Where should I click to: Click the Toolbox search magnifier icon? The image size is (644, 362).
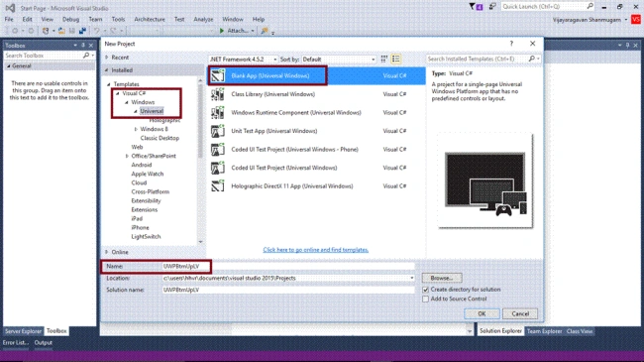coord(86,56)
